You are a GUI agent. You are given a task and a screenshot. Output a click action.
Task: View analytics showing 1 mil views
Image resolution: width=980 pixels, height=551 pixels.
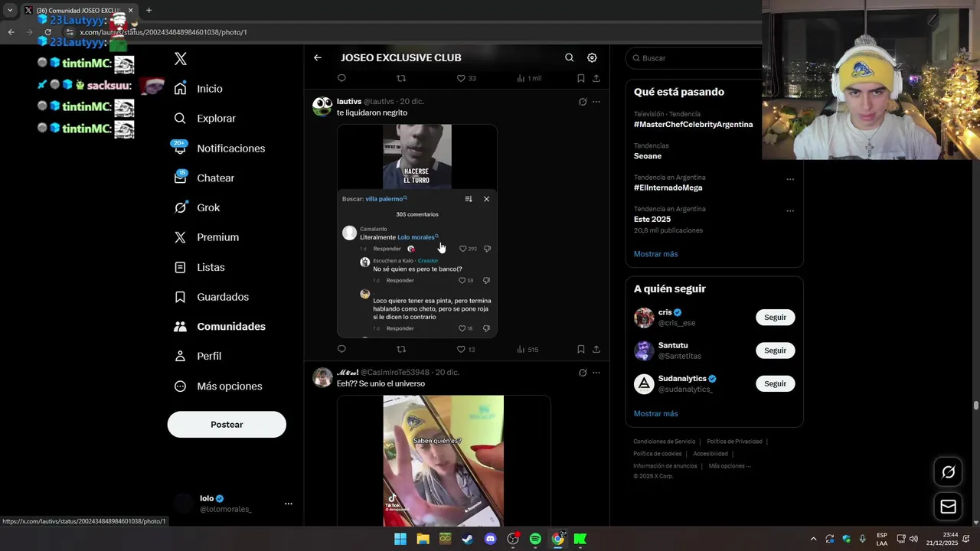529,78
